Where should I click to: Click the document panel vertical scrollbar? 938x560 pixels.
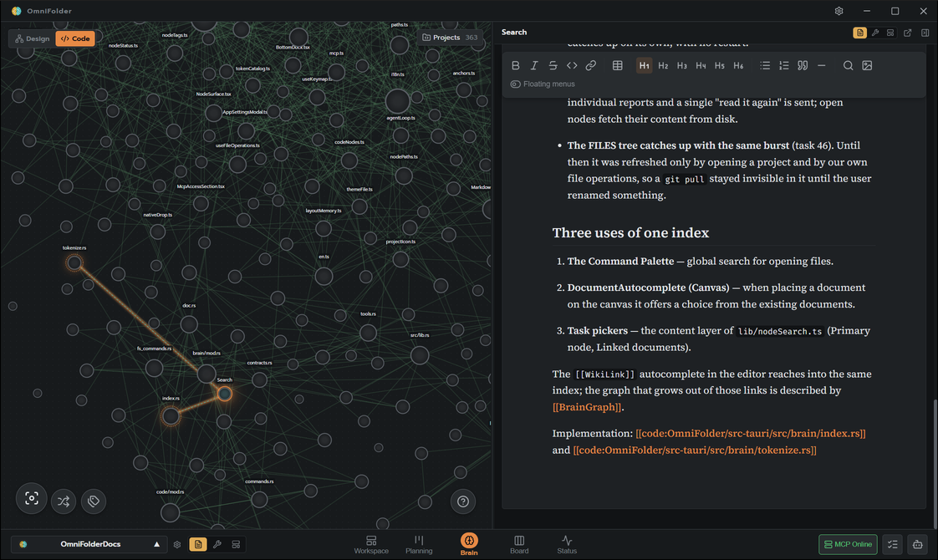coord(935,464)
